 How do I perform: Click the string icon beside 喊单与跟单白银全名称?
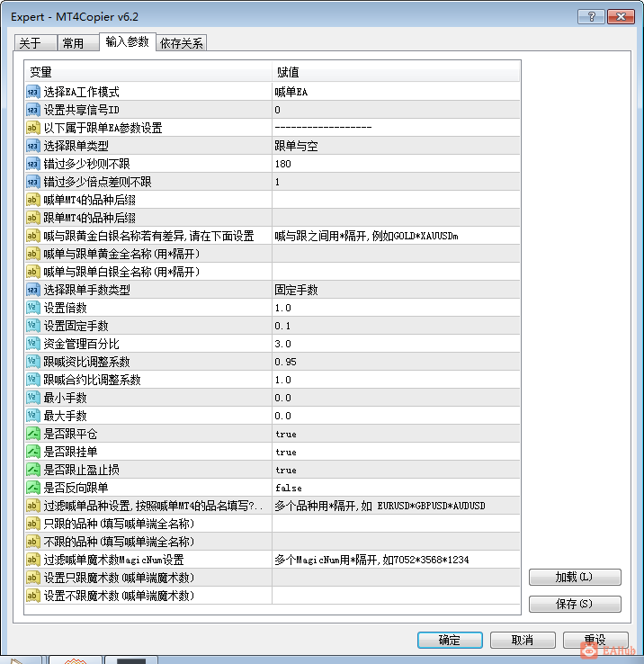pyautogui.click(x=33, y=272)
